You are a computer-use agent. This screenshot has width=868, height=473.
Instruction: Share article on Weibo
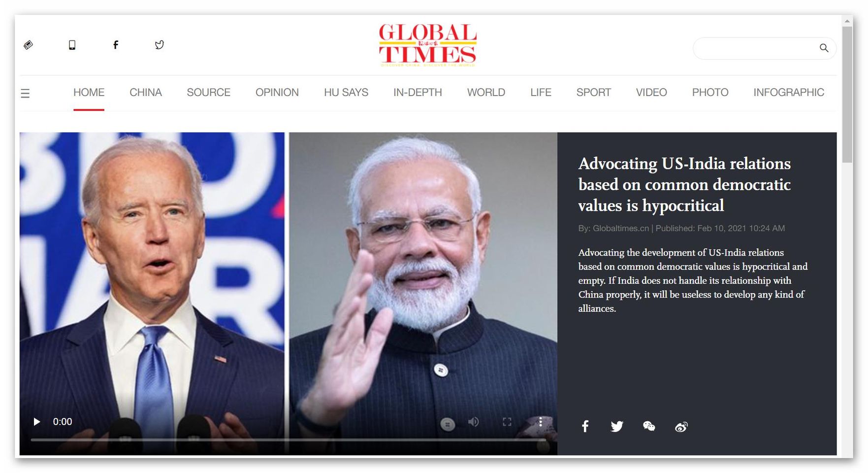pos(681,427)
